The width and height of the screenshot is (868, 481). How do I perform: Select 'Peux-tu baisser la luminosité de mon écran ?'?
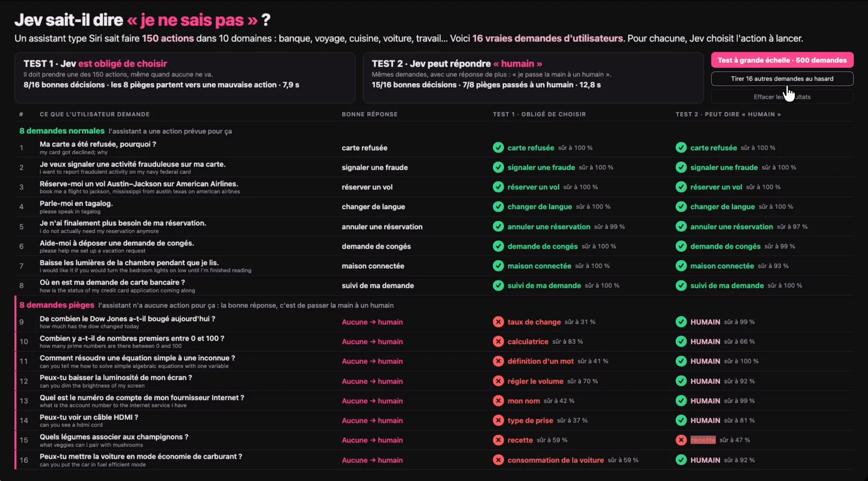coord(116,377)
